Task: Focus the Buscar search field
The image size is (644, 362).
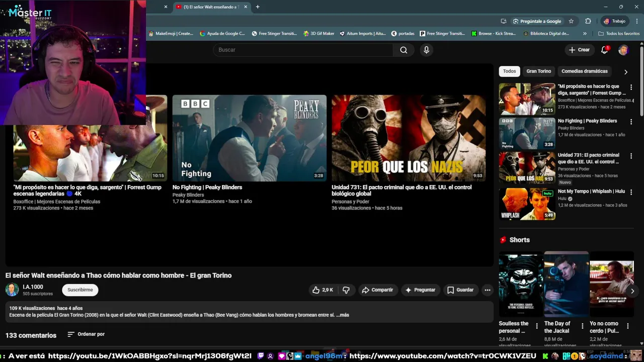Action: [303, 50]
